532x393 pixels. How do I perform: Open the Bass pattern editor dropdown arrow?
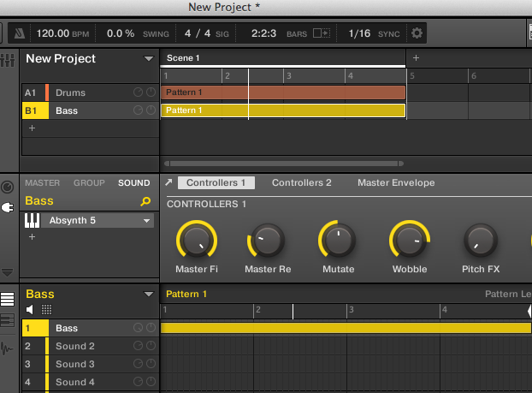click(x=148, y=295)
